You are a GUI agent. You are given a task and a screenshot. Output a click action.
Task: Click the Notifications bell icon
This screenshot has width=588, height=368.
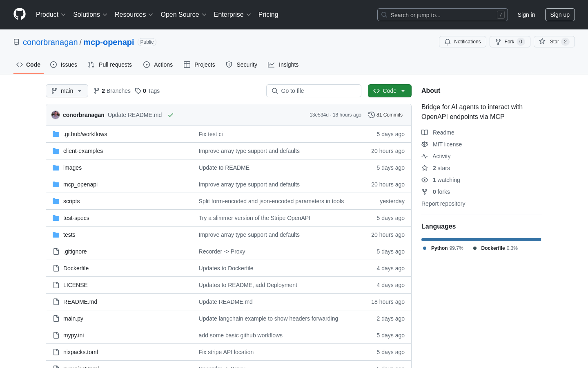tap(448, 42)
